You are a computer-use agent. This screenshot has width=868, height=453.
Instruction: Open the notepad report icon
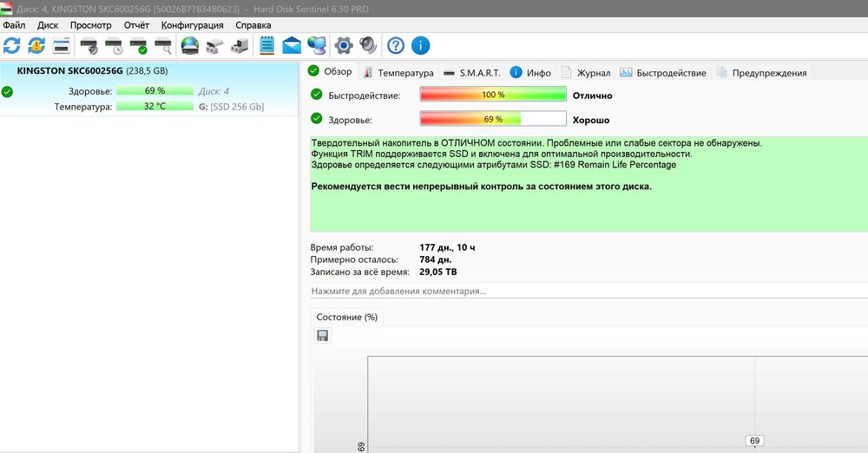(266, 45)
